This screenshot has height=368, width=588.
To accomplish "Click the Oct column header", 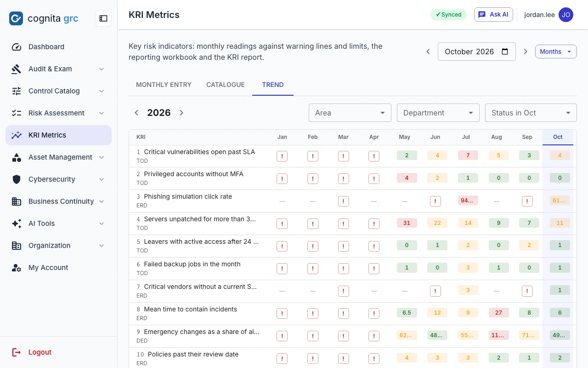I will (558, 137).
